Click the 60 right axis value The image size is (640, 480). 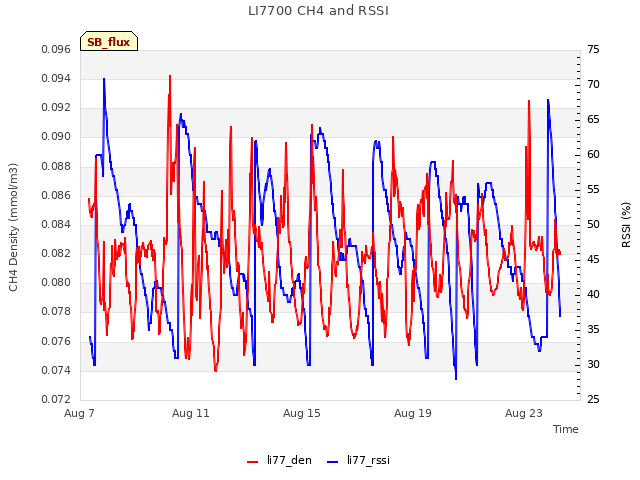click(593, 155)
